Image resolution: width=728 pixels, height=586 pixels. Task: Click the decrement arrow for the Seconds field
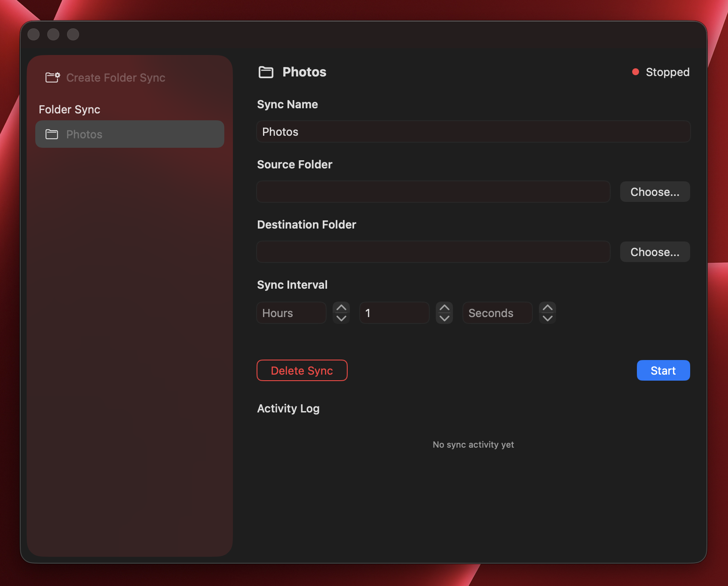coord(548,318)
